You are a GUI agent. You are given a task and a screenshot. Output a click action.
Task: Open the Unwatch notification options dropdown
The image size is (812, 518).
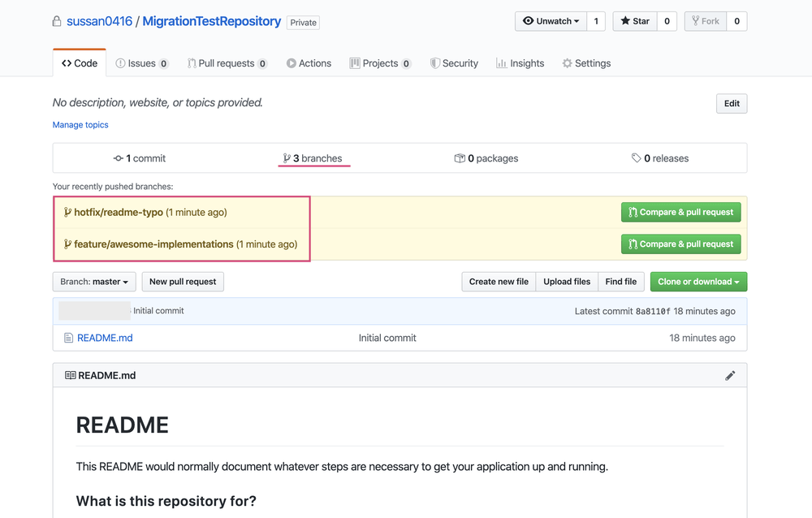point(577,21)
